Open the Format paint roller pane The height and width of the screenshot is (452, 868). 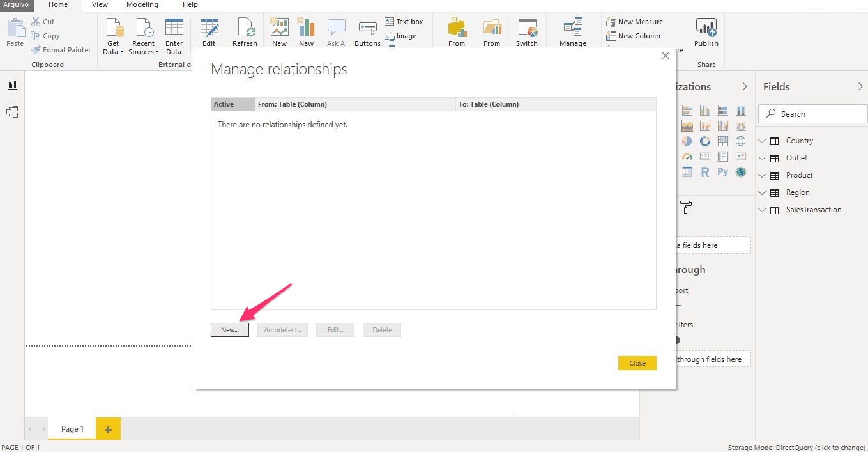pos(686,207)
